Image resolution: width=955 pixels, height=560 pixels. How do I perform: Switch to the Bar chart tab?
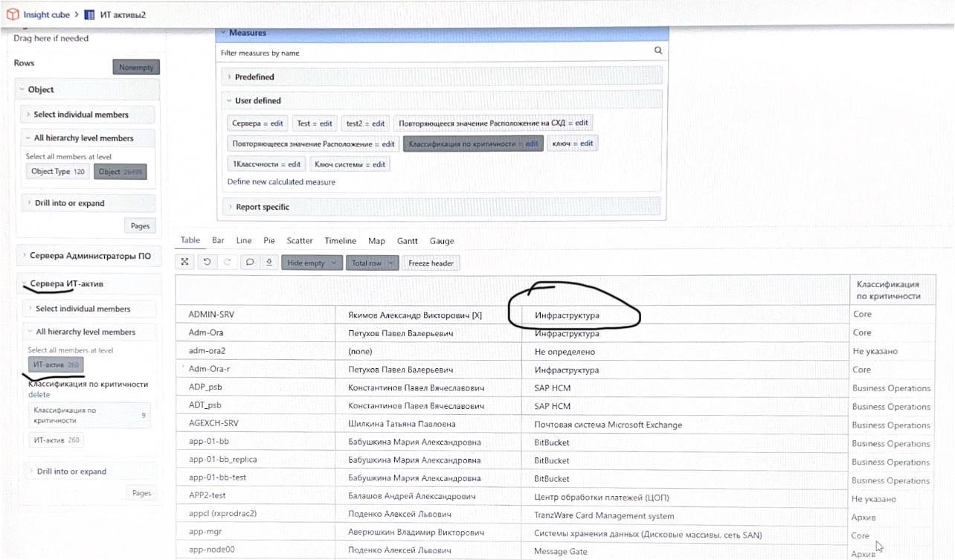(218, 241)
